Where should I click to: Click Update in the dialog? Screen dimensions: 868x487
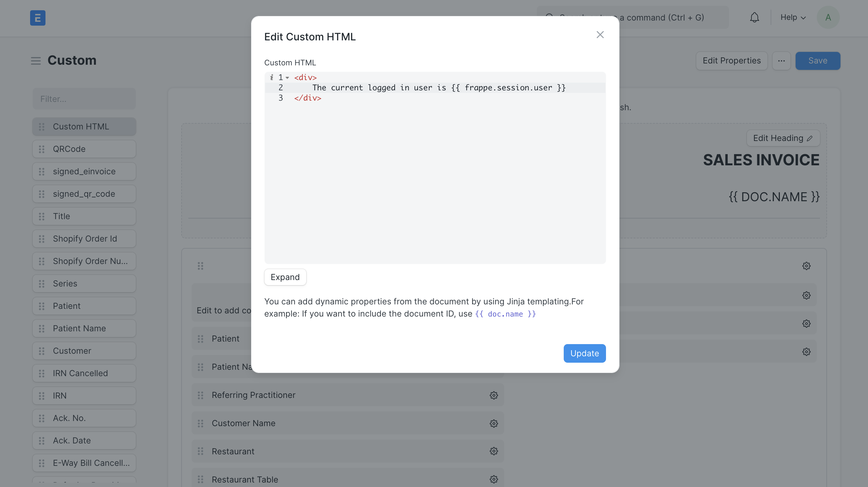584,353
